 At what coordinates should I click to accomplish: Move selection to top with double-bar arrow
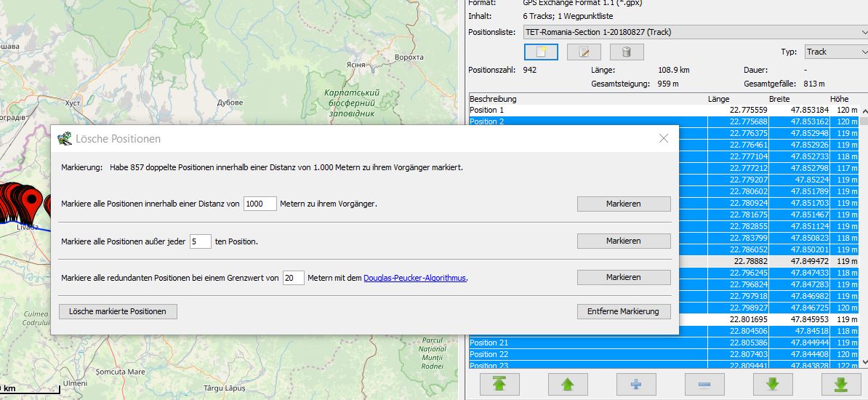(499, 384)
